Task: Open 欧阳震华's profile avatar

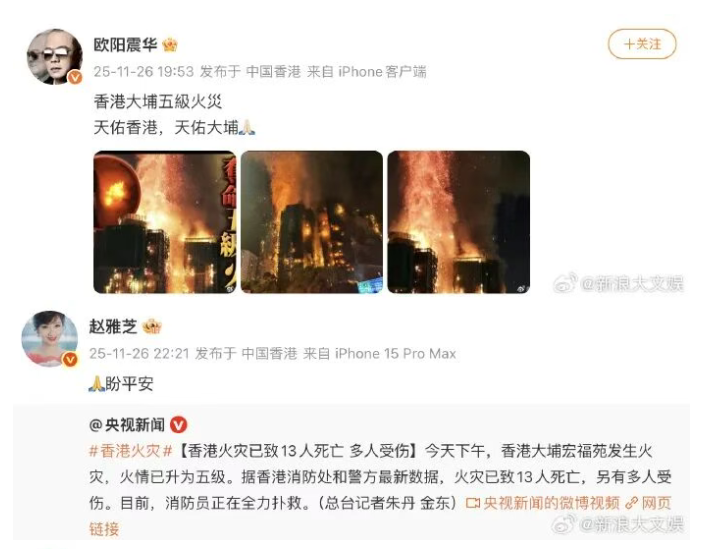Action: pyautogui.click(x=55, y=57)
